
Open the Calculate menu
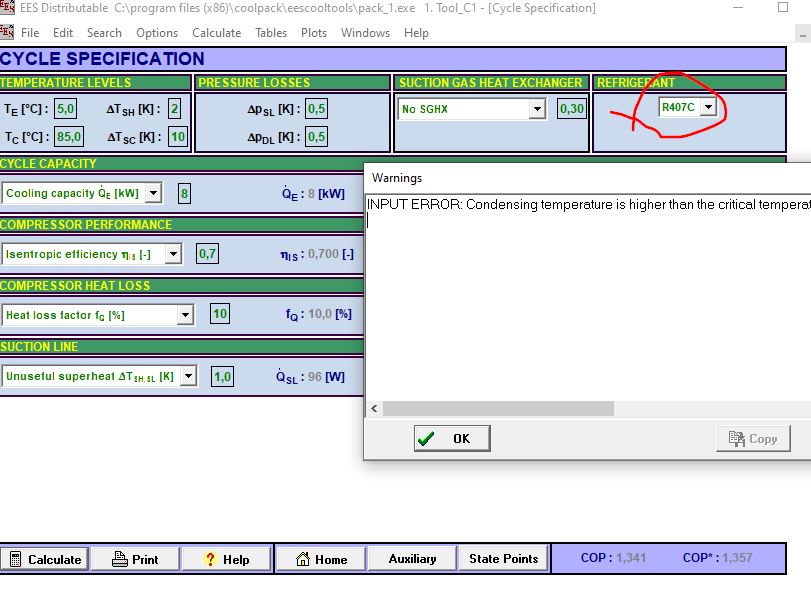point(216,32)
